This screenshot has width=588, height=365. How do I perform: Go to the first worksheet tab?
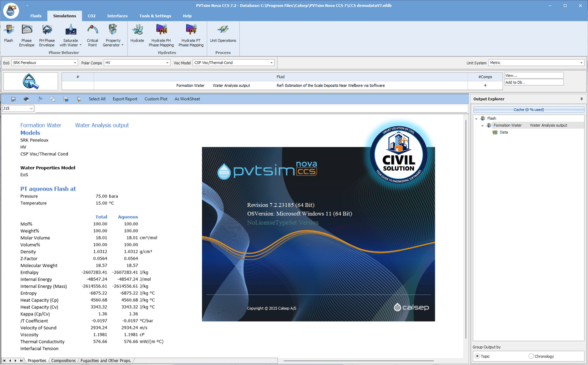4,361
